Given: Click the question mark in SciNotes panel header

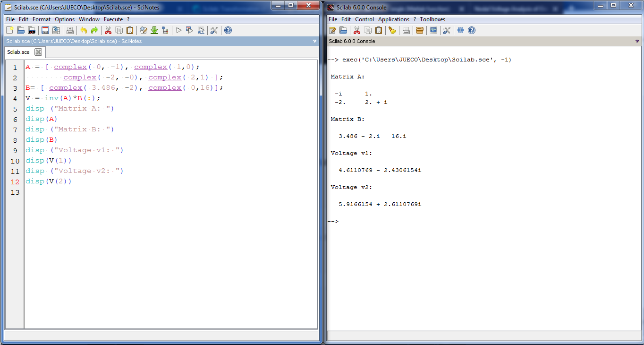Looking at the screenshot, I should pyautogui.click(x=315, y=42).
